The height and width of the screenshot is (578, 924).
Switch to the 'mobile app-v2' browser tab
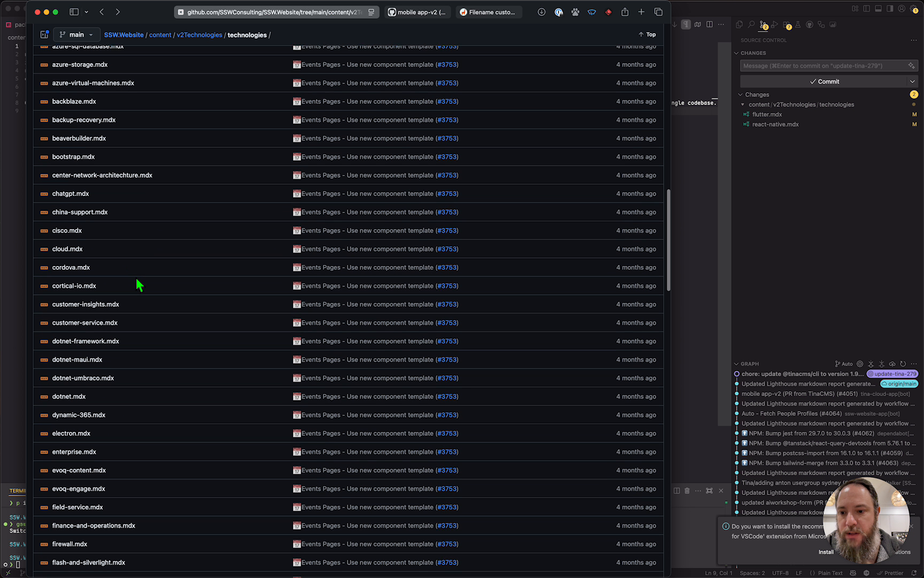[417, 12]
